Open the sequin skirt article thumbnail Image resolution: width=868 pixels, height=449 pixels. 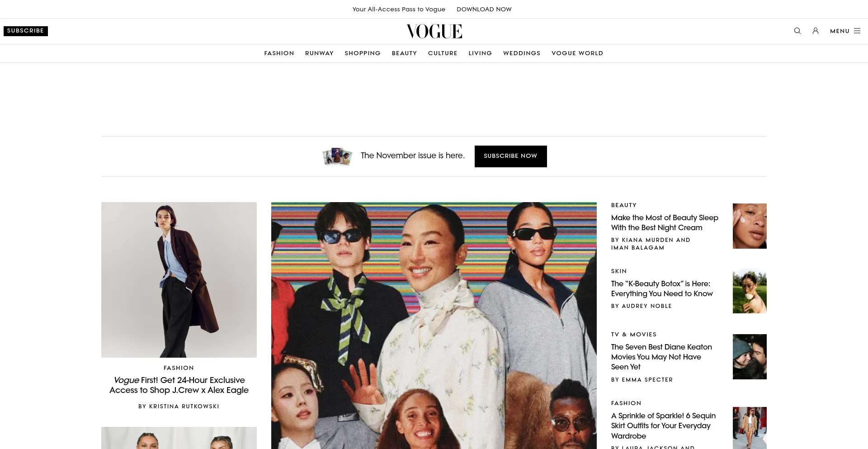[x=750, y=428]
